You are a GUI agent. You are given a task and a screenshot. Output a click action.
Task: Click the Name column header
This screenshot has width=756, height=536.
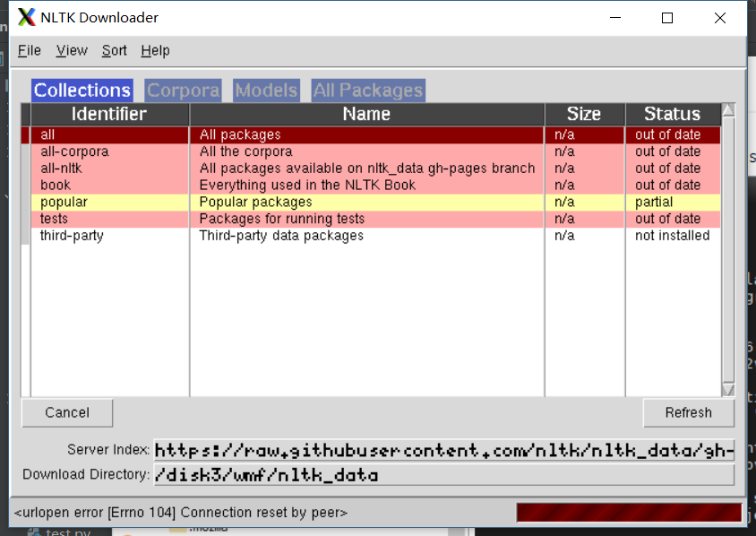point(367,114)
